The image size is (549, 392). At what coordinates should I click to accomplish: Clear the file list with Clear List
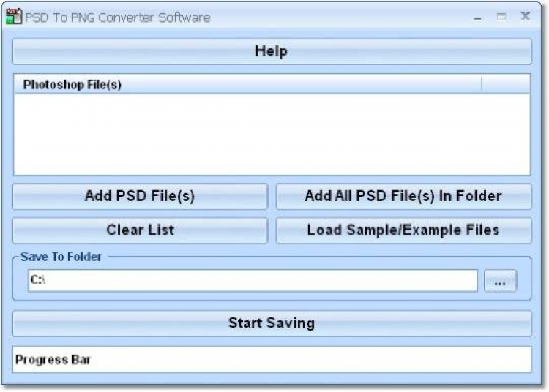coord(140,230)
